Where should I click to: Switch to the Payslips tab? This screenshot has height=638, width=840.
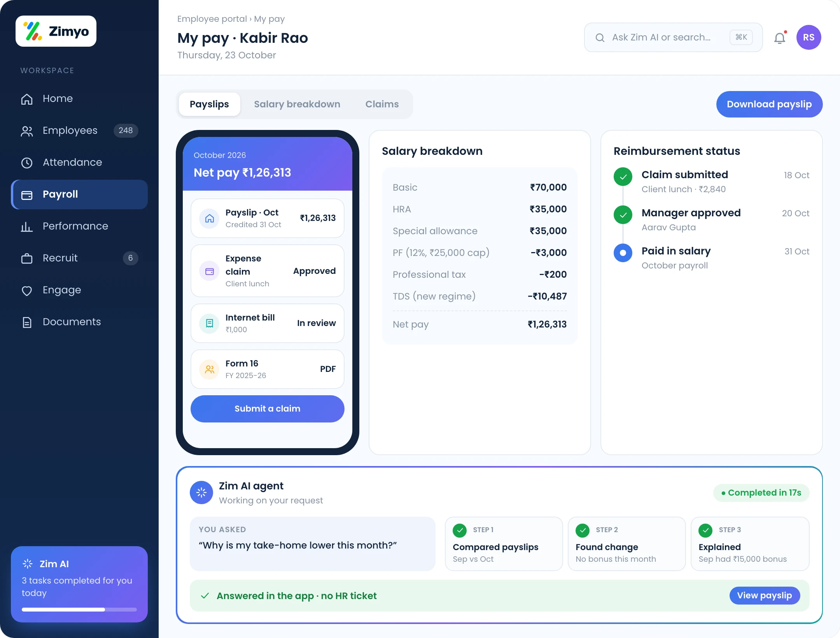tap(209, 104)
